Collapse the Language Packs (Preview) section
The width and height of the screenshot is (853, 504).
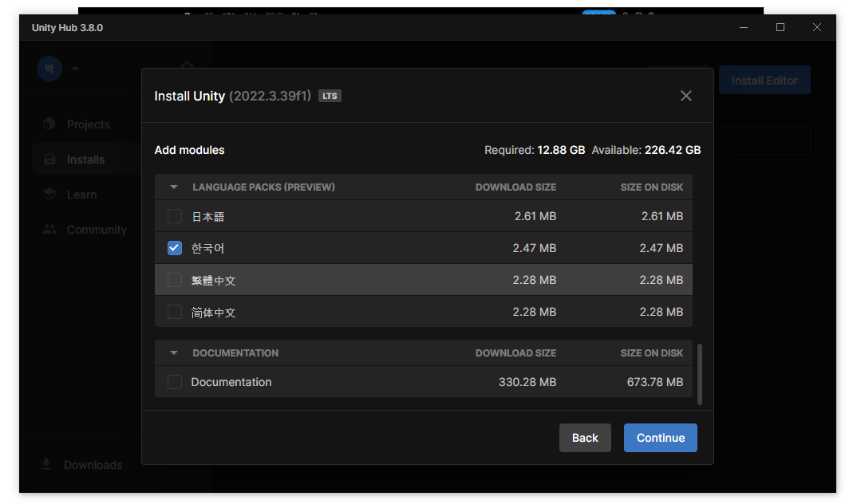coord(173,187)
